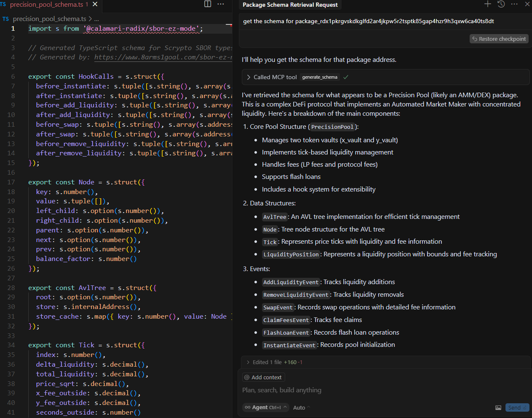This screenshot has width=532, height=418.
Task: Send the chat message
Action: tap(517, 407)
